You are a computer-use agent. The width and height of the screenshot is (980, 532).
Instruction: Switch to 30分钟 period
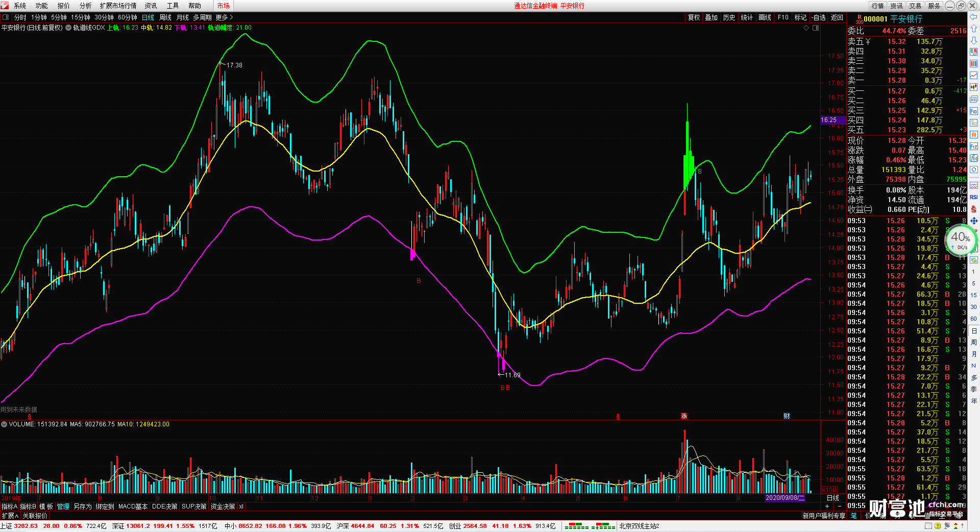104,17
